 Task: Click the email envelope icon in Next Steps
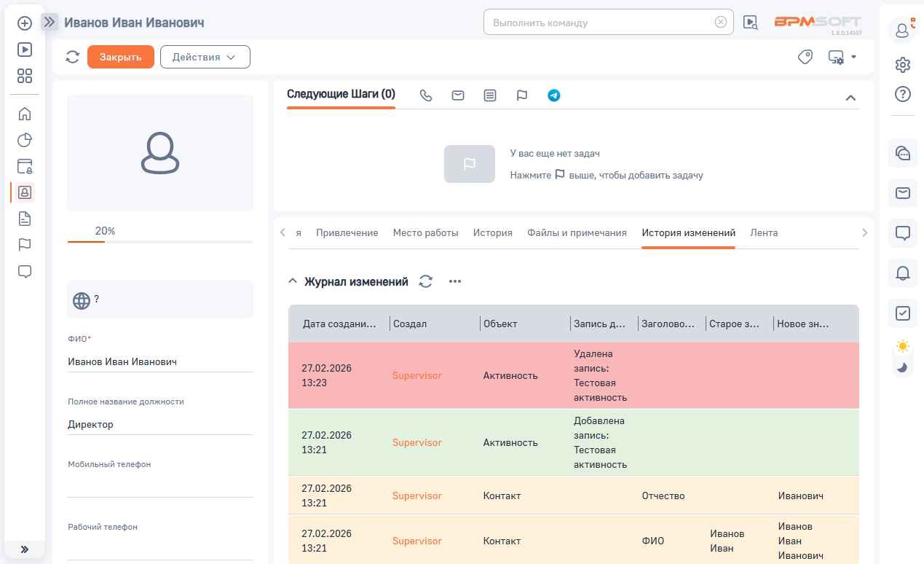pos(458,95)
